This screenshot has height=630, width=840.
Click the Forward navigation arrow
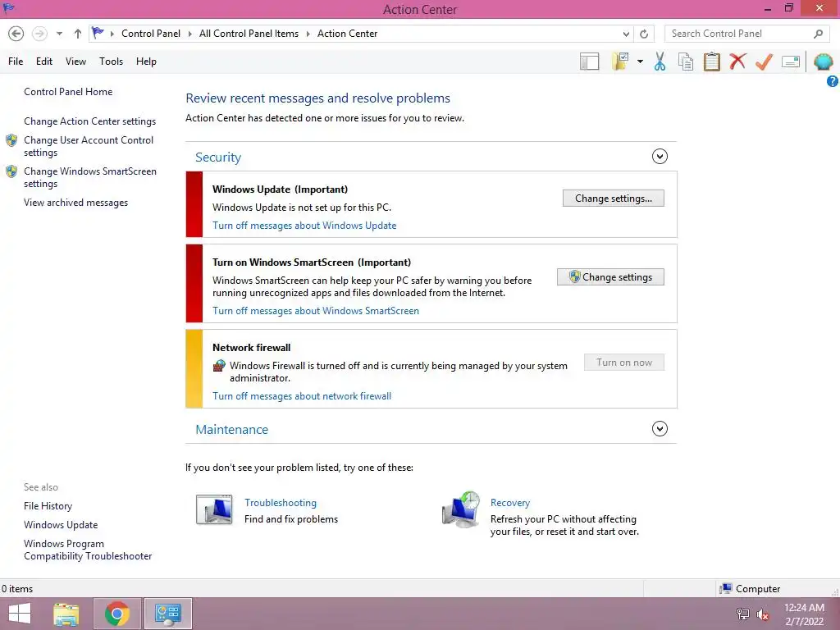pyautogui.click(x=39, y=34)
